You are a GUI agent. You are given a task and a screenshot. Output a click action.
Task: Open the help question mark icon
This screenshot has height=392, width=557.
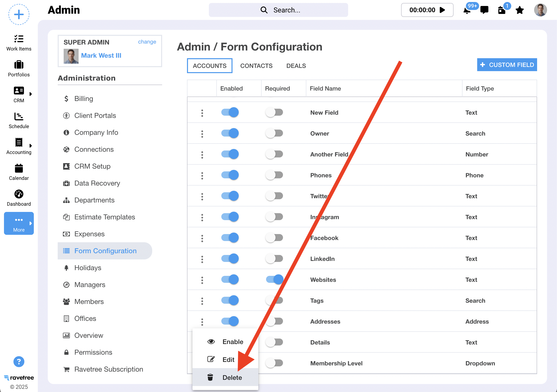point(19,361)
